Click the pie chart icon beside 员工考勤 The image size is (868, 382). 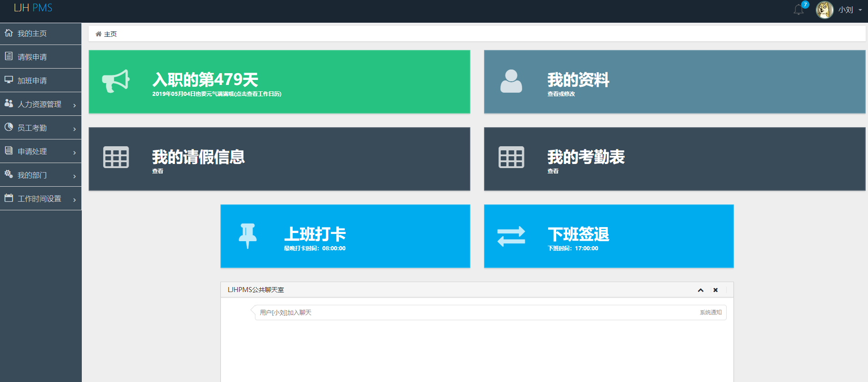click(9, 127)
